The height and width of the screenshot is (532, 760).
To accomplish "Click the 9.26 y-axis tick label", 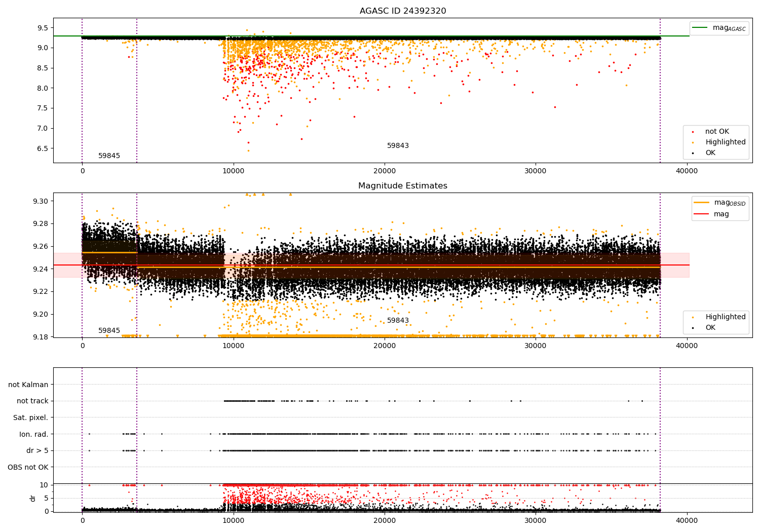I will coord(41,246).
